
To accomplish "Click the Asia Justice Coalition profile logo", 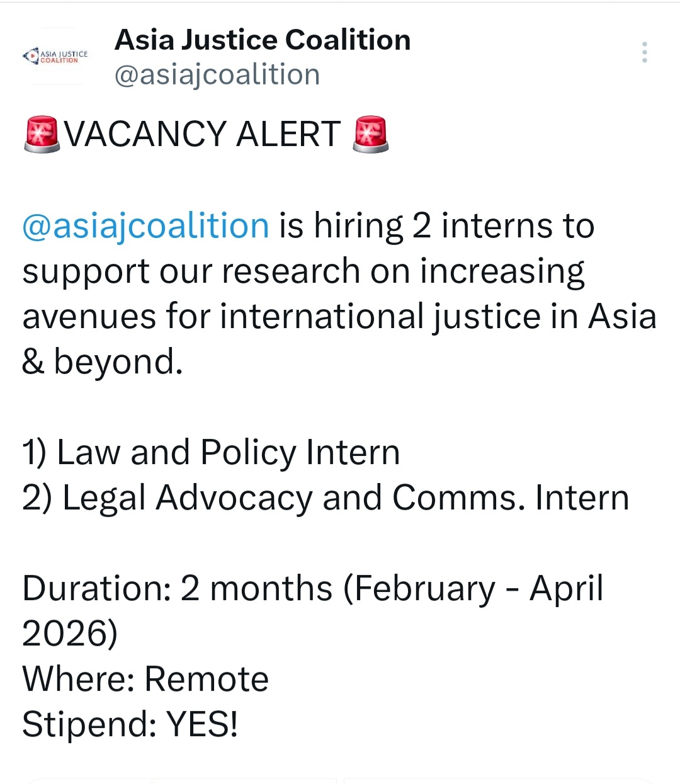I will point(57,57).
